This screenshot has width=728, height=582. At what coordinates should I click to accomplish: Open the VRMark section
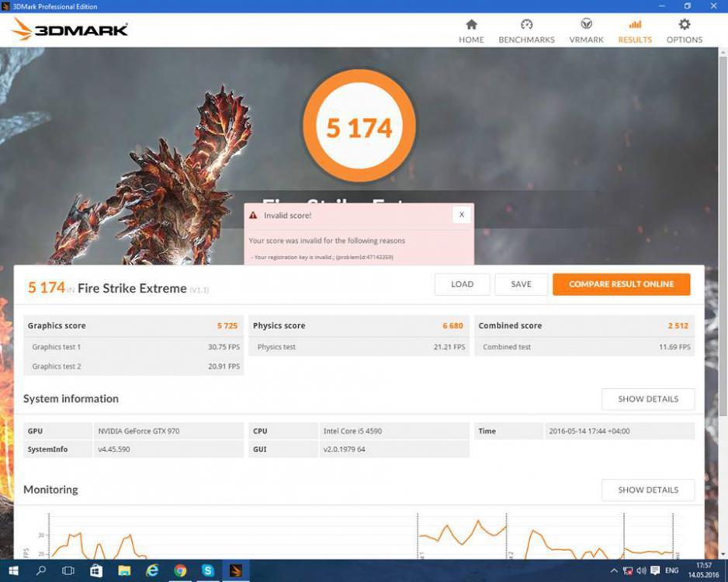586,31
